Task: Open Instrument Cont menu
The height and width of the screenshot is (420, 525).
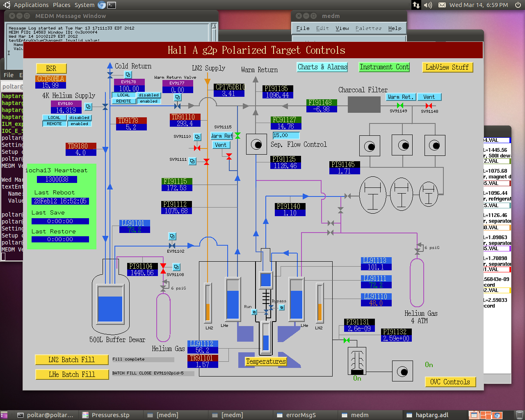Action: pos(384,67)
